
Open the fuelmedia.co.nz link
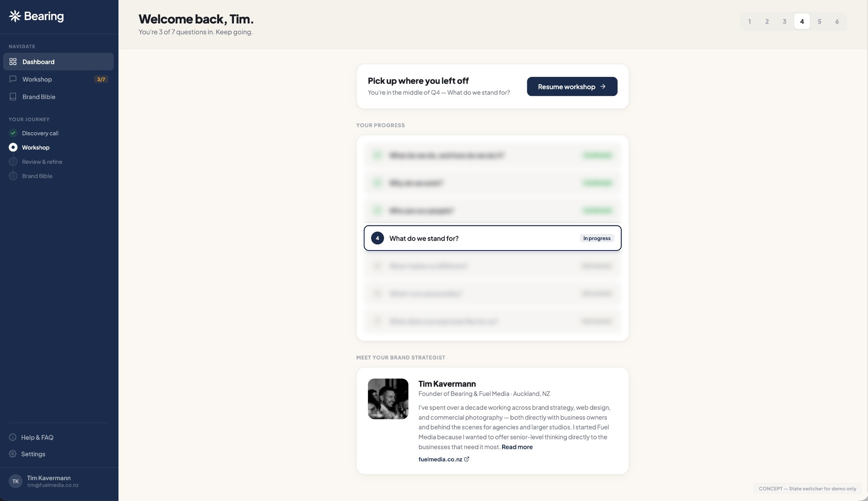point(440,459)
